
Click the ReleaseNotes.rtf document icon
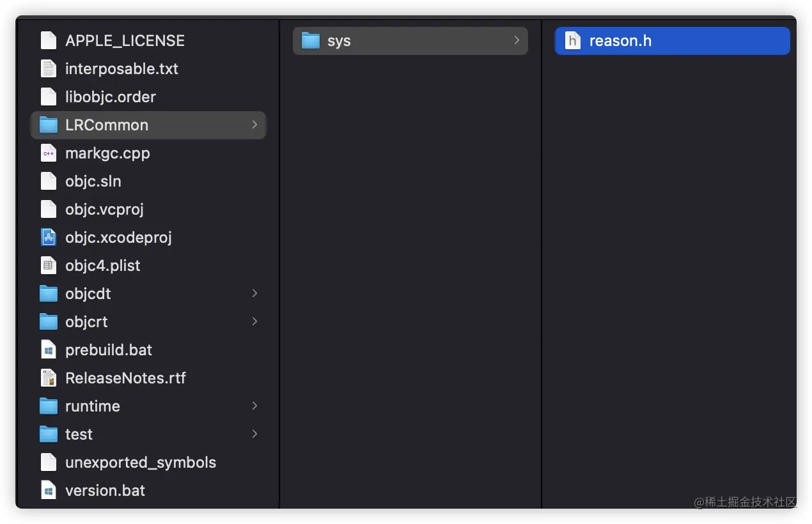[x=49, y=378]
